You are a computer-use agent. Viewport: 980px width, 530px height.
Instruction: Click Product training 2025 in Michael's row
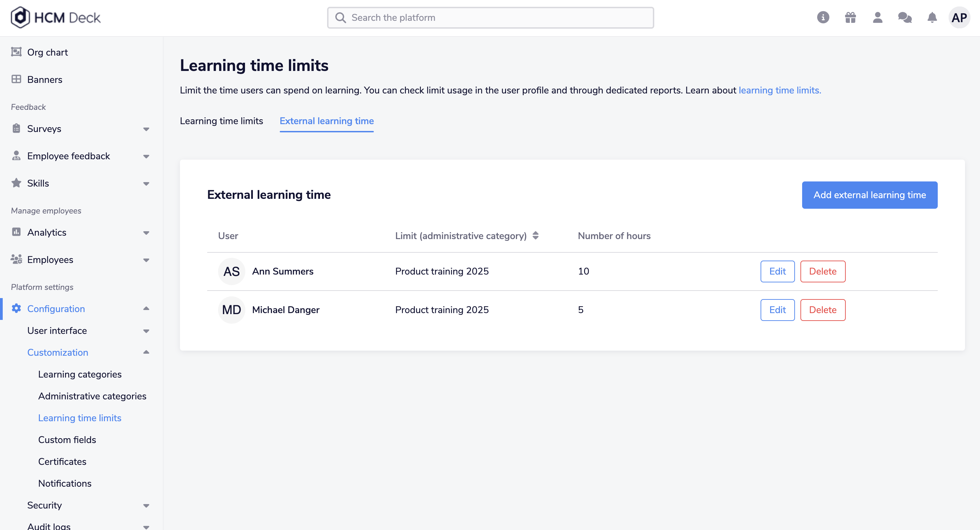442,310
